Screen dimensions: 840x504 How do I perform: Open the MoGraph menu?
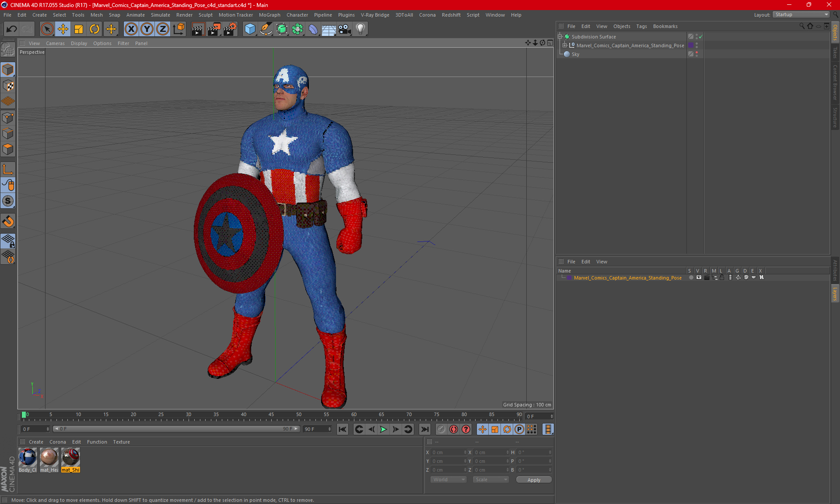(269, 15)
